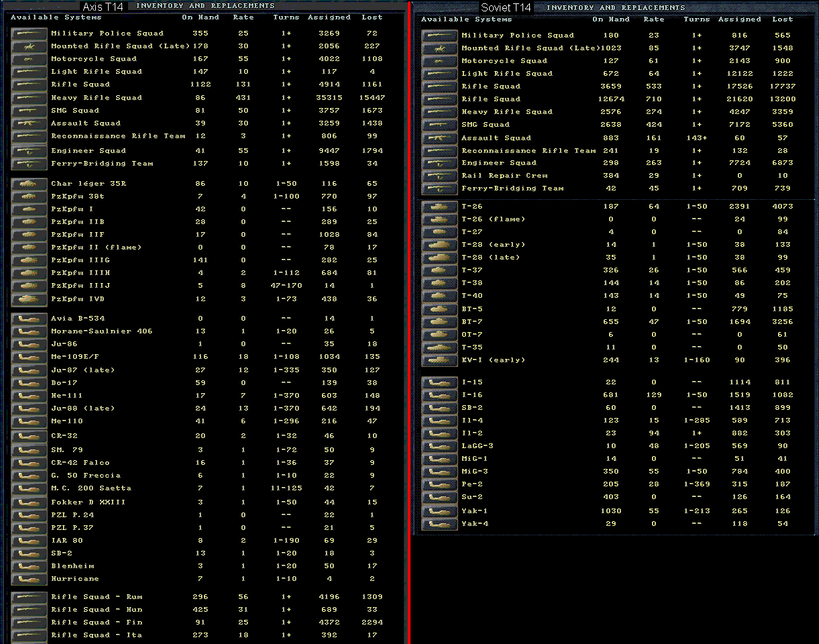The height and width of the screenshot is (644, 819).
Task: Select Char léger 35R tank icon
Action: click(30, 184)
